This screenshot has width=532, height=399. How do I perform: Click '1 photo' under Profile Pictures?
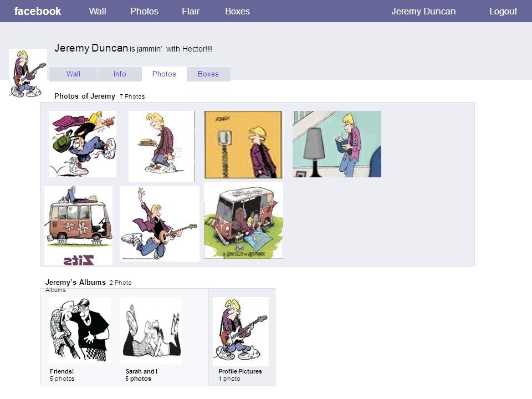pos(229,378)
